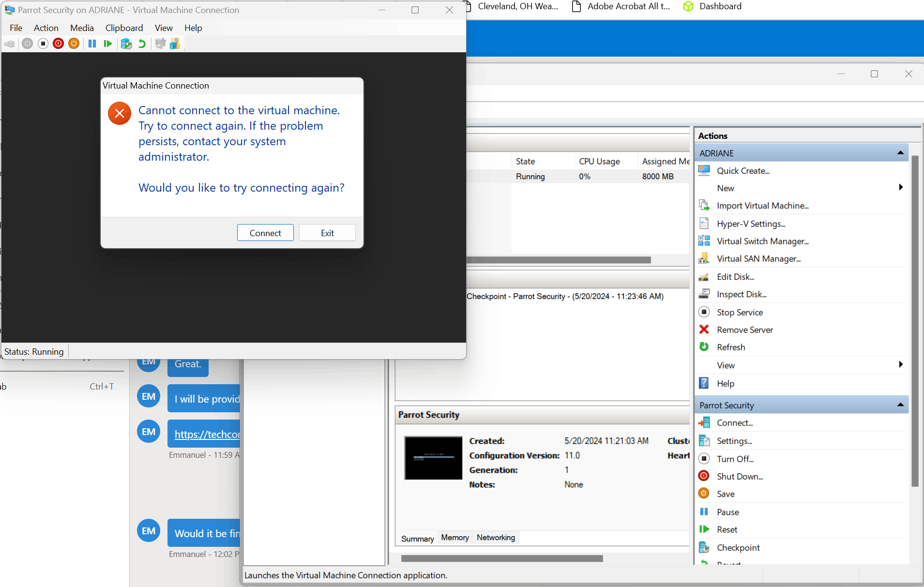The height and width of the screenshot is (587, 924).
Task: Click the Turn Off icon in the VM Connection toolbar
Action: click(43, 44)
